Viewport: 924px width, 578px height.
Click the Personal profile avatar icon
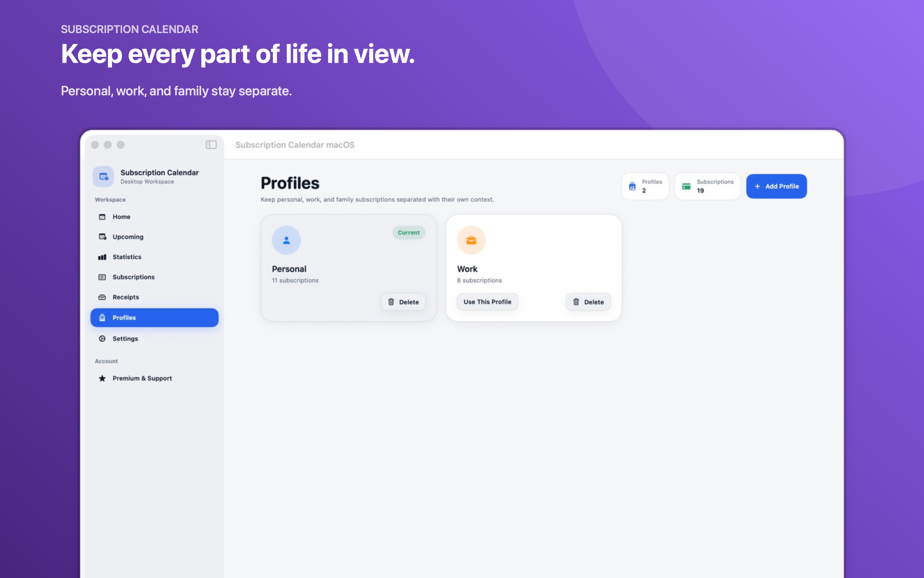[x=287, y=240]
